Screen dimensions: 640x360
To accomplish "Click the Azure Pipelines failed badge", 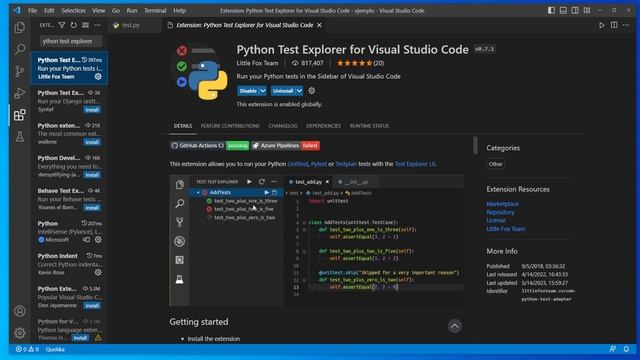I will (x=285, y=146).
